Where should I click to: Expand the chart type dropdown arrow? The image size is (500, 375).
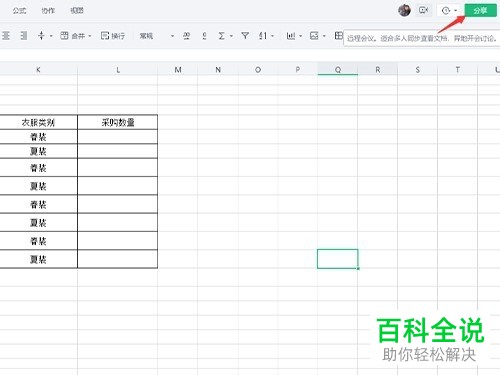point(301,36)
